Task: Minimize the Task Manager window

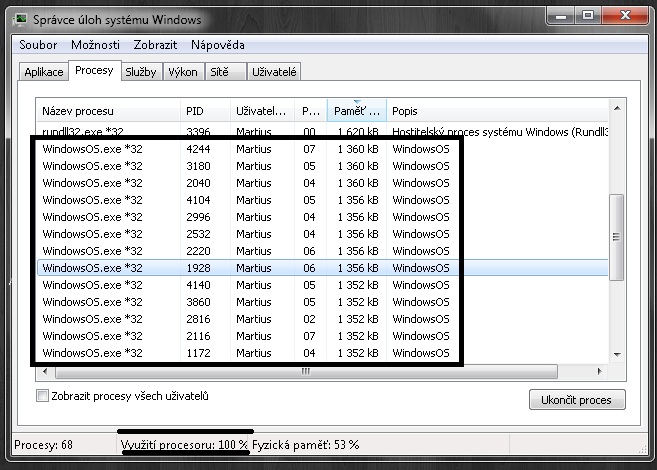Action: click(561, 16)
